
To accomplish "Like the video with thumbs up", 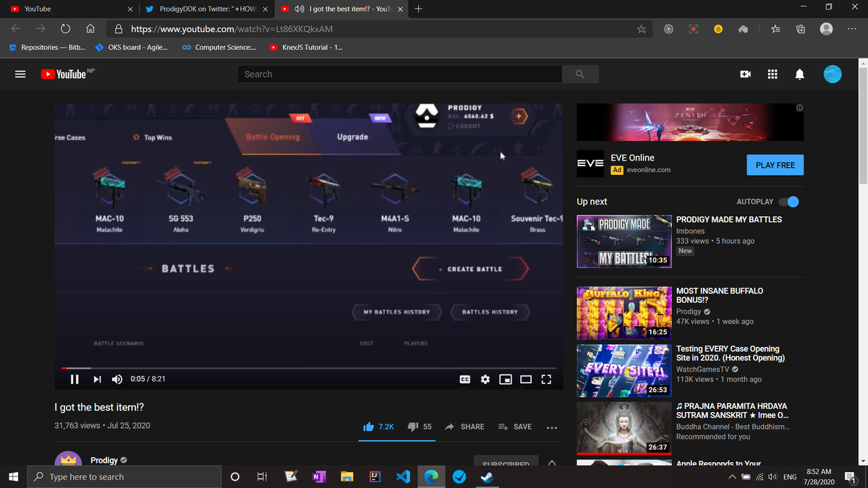I will [379, 427].
